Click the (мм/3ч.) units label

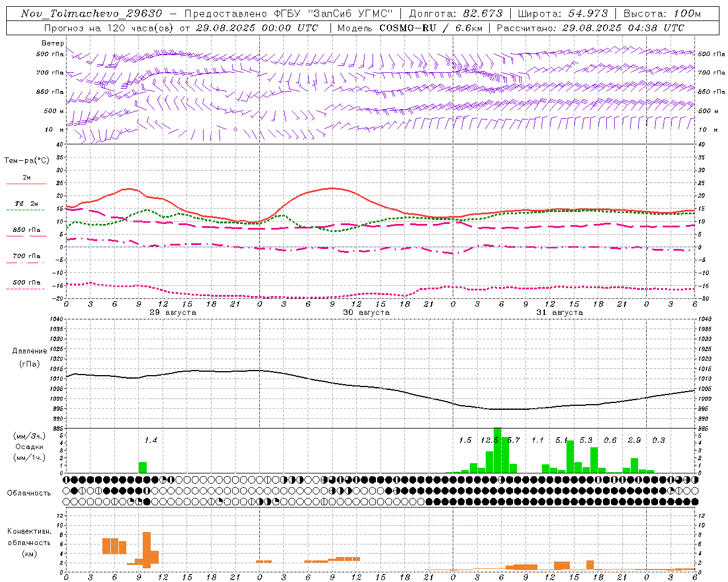[x=29, y=436]
